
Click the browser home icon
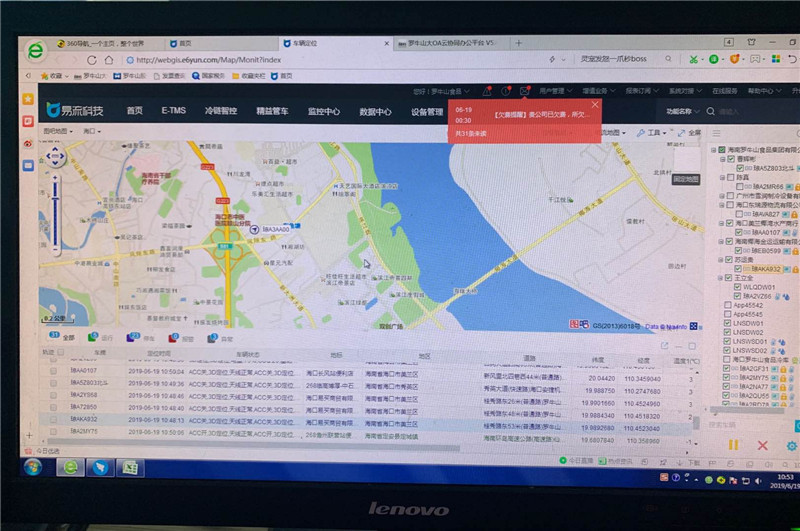pos(108,59)
